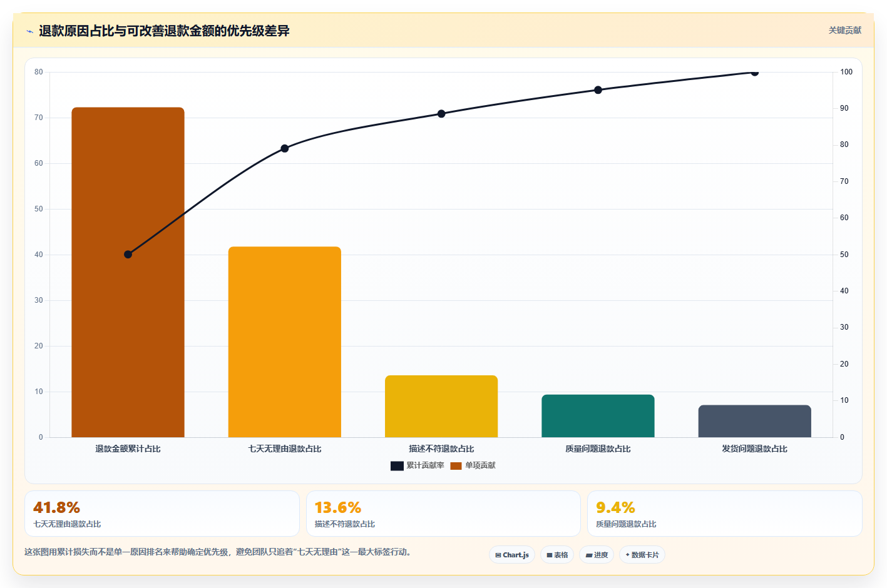Click the lightning icon beside the chart title

coord(29,31)
